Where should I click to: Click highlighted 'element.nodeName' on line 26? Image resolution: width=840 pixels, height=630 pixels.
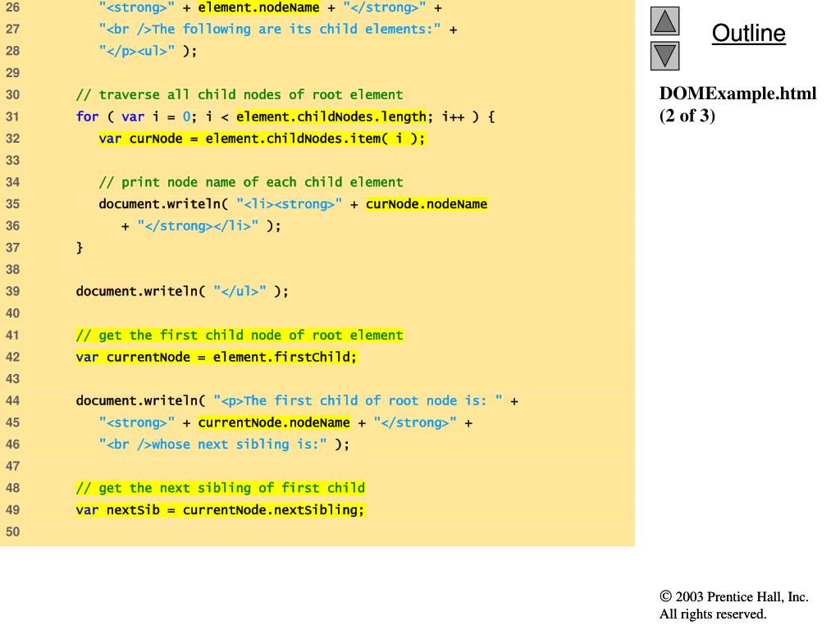pos(258,7)
